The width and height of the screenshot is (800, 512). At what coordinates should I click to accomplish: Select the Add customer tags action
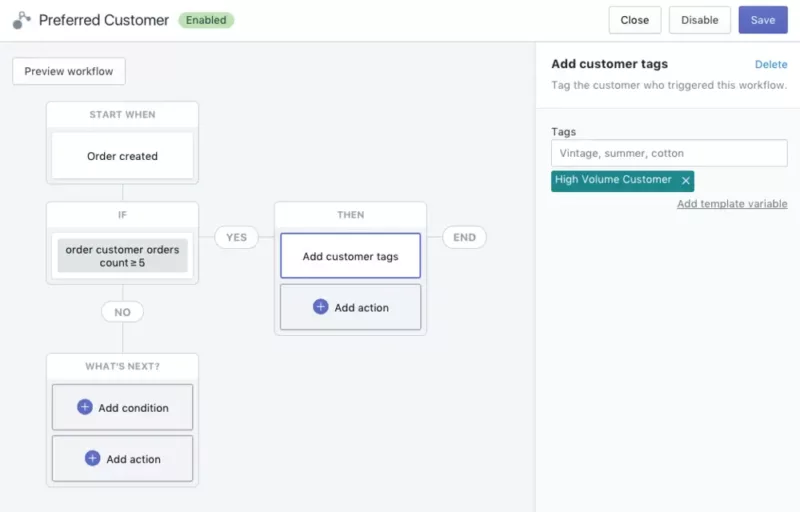[x=350, y=256]
